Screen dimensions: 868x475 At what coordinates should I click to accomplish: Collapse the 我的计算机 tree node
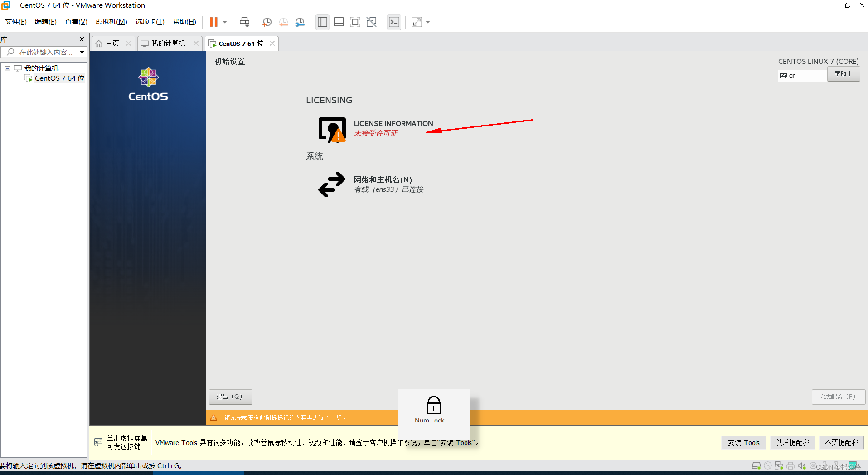(x=7, y=68)
